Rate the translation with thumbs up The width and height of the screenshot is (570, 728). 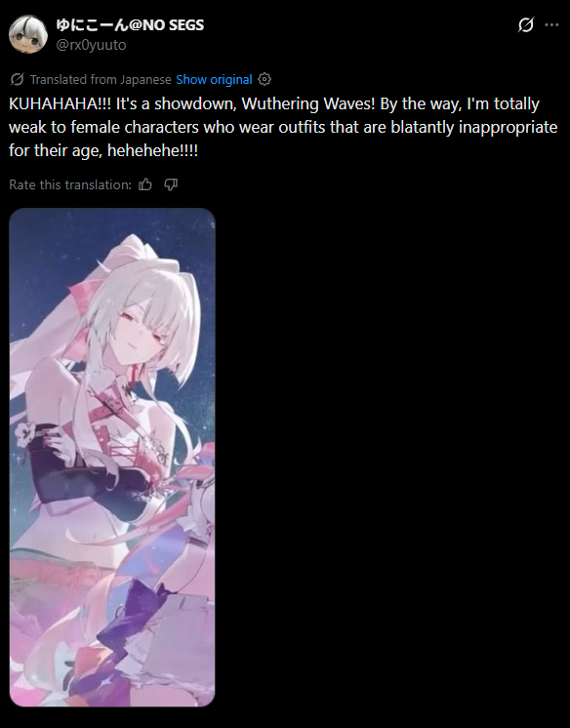145,184
